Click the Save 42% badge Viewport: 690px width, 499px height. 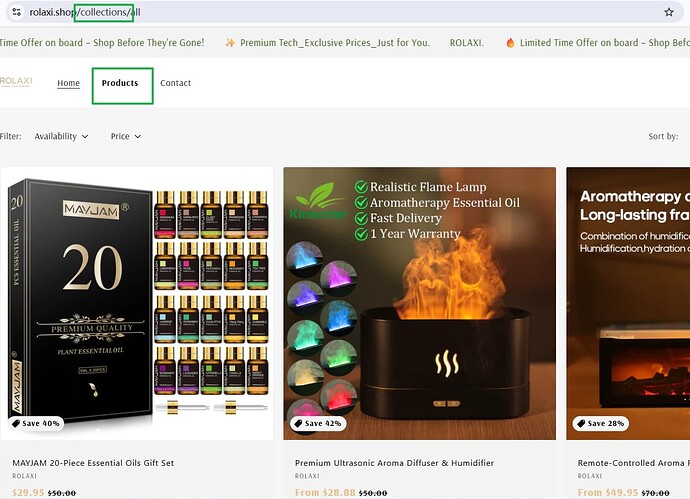pyautogui.click(x=318, y=423)
